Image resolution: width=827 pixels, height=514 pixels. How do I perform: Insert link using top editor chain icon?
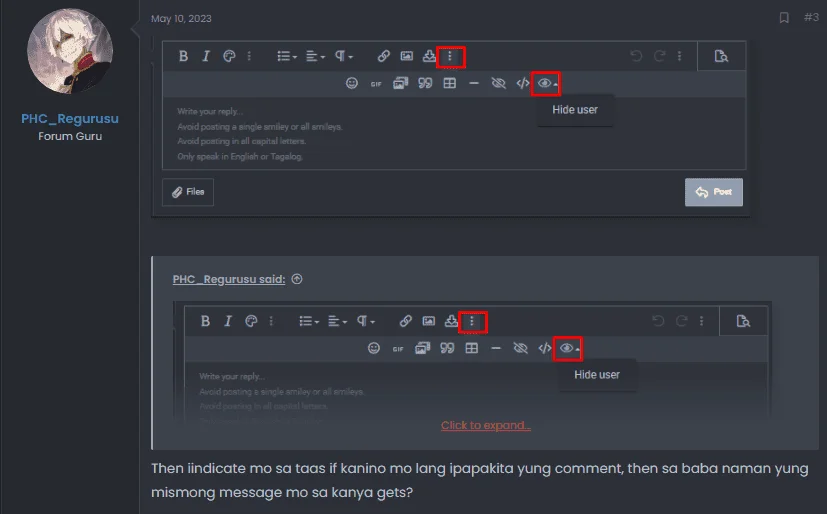click(x=383, y=56)
